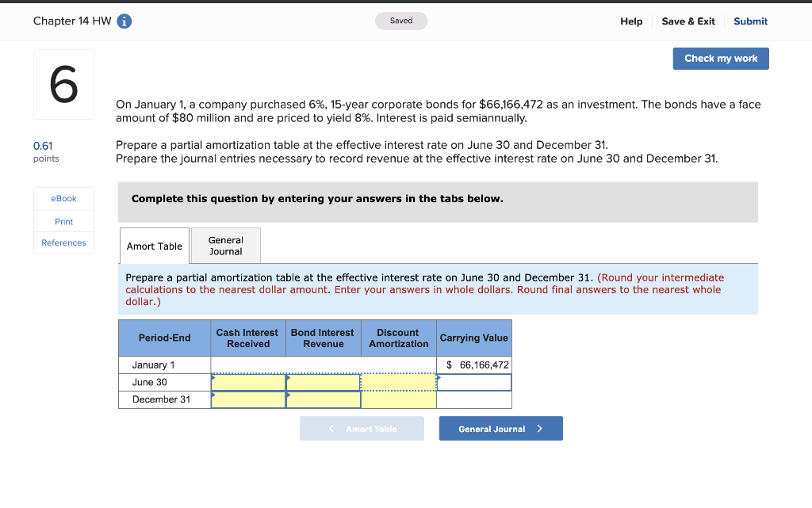Click the info icon next to Chapter 14 HW
This screenshot has width=812, height=508.
[124, 21]
